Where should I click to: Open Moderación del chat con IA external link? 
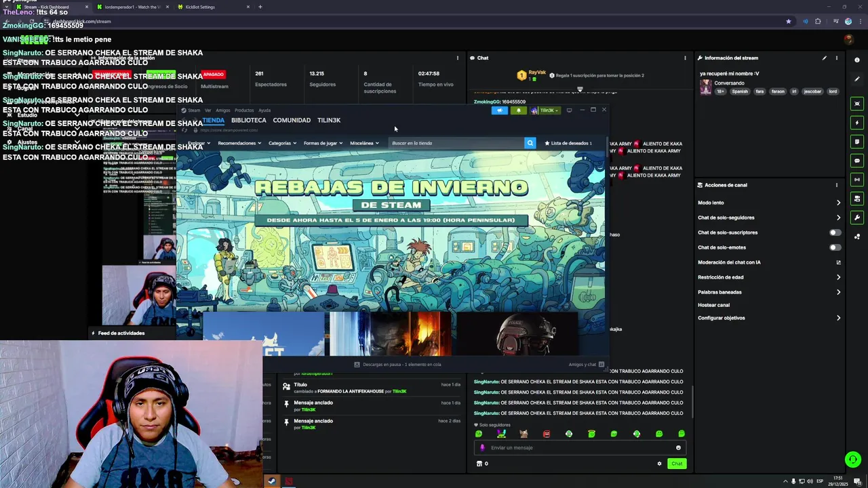[838, 262]
